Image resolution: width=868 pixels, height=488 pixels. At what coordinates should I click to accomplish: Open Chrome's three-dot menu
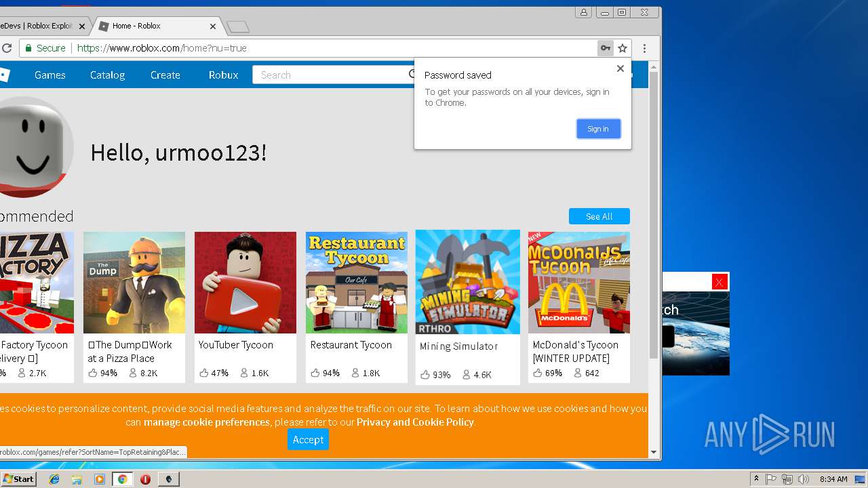coord(645,48)
